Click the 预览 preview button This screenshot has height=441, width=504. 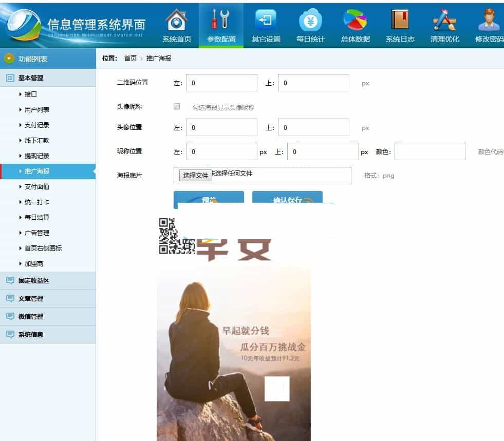point(209,199)
